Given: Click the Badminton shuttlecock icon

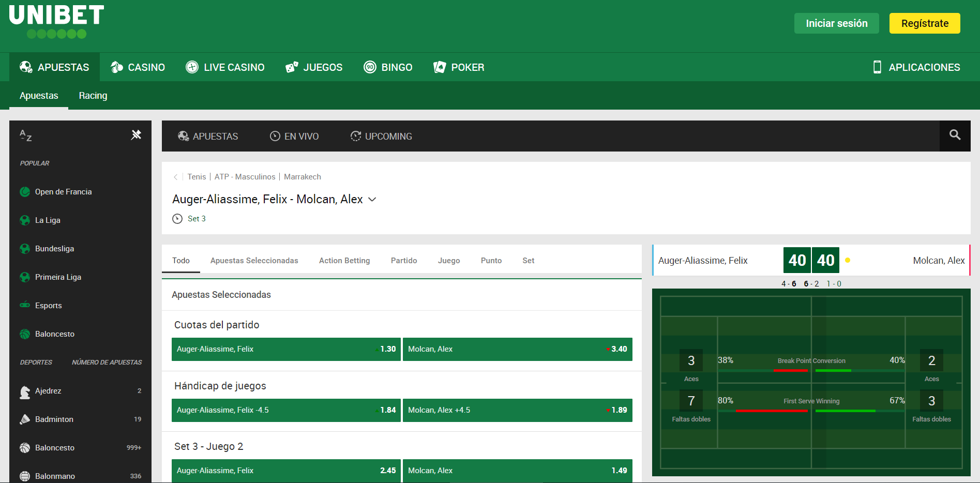Looking at the screenshot, I should pos(25,419).
